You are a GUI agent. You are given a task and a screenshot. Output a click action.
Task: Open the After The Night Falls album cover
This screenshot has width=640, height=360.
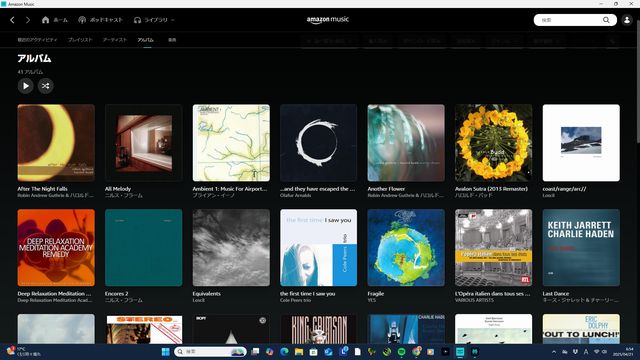tap(56, 142)
